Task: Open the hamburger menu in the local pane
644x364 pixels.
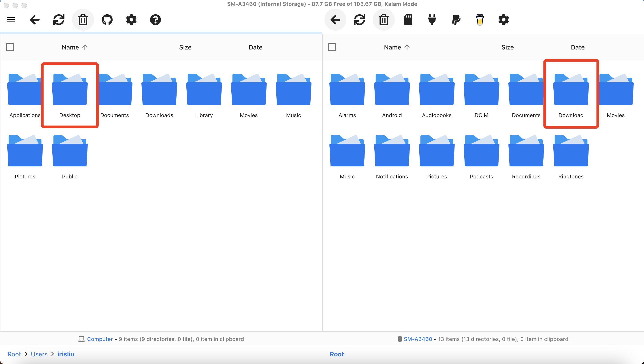Action: pos(11,20)
